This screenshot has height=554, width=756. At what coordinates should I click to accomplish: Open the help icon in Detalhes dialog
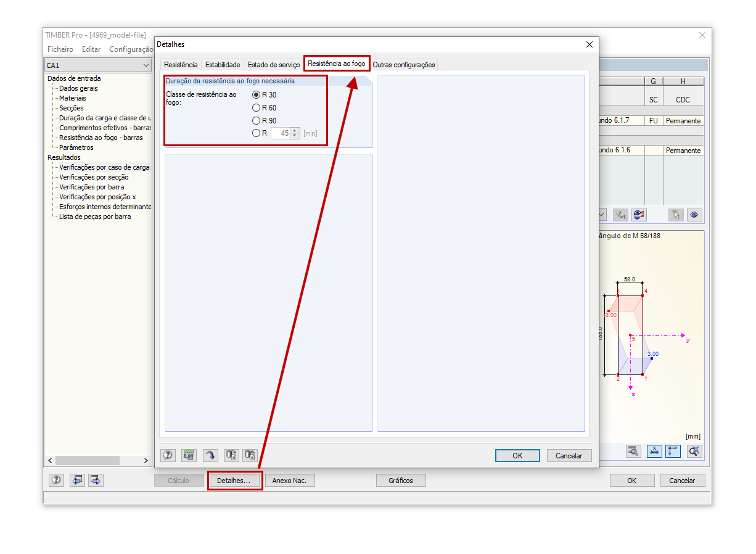point(168,455)
